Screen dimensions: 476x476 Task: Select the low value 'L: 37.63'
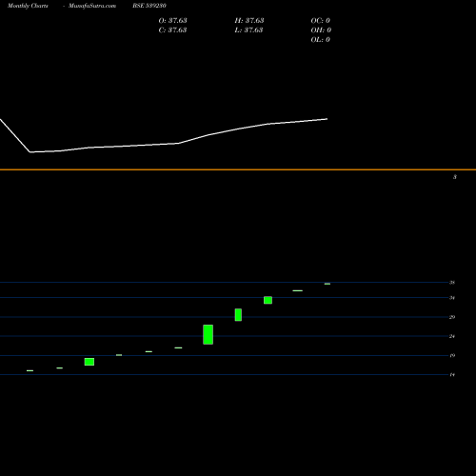[x=249, y=30]
